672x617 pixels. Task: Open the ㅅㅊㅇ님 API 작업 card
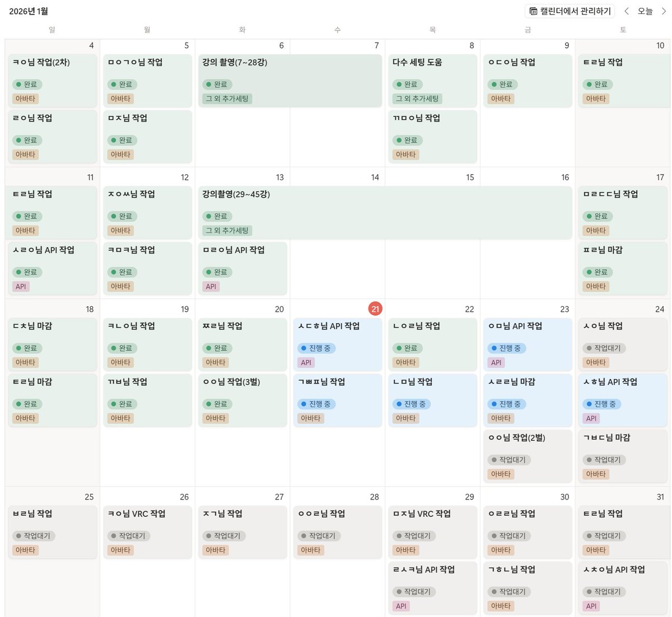[x=623, y=588]
